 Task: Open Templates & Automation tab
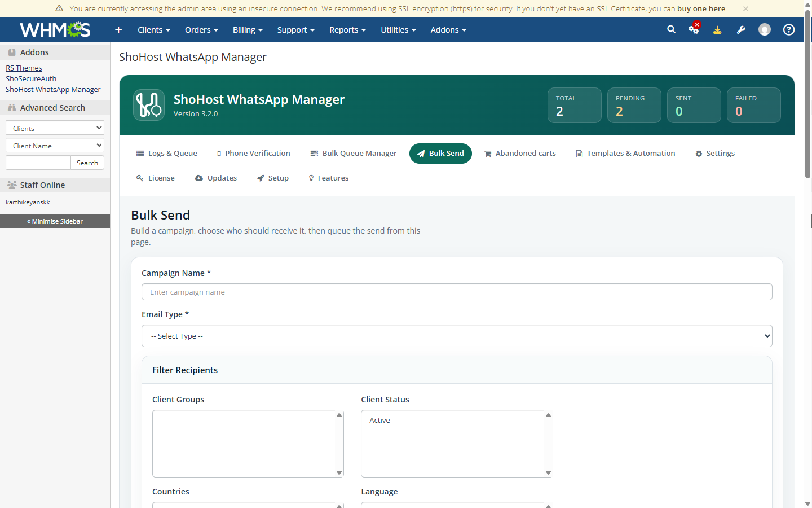625,154
